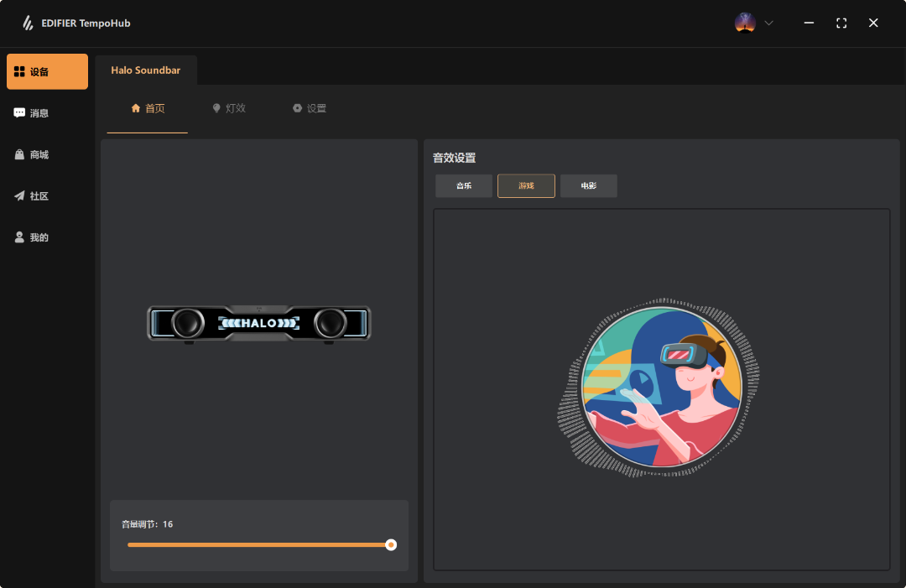Maximize the TempoHub window
Viewport: 906px width, 588px height.
click(x=841, y=23)
